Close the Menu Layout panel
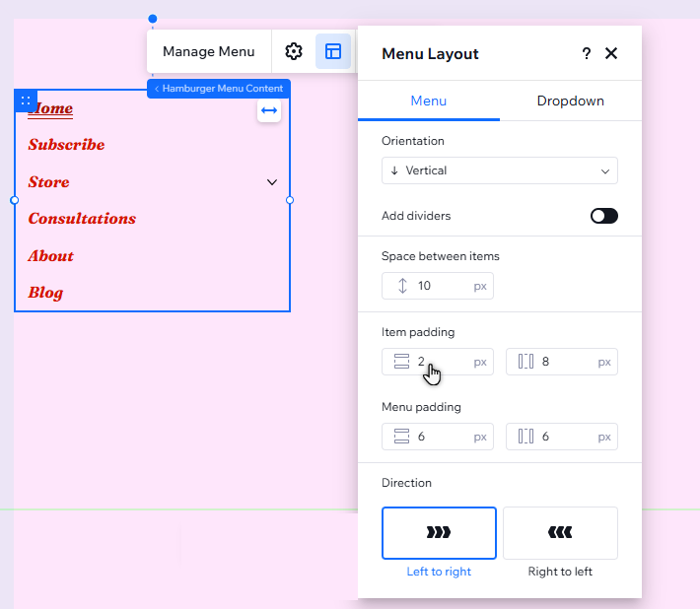This screenshot has width=700, height=609. pos(611,53)
